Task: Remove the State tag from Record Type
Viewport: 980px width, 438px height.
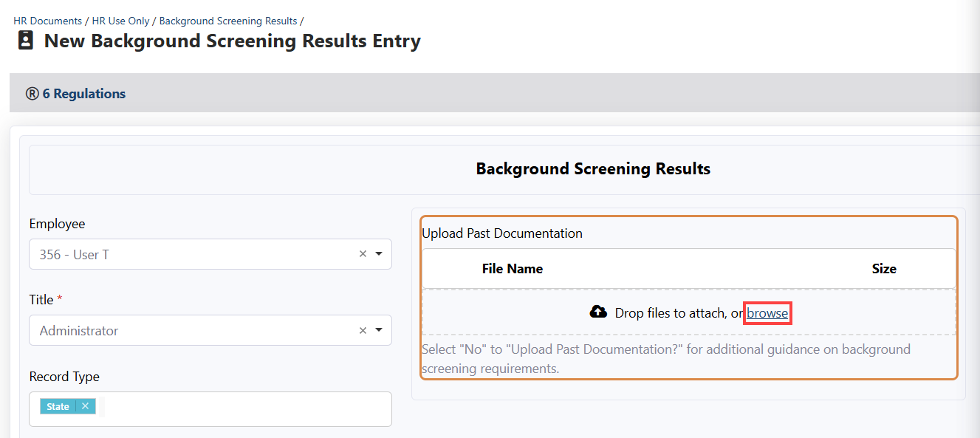Action: (85, 406)
